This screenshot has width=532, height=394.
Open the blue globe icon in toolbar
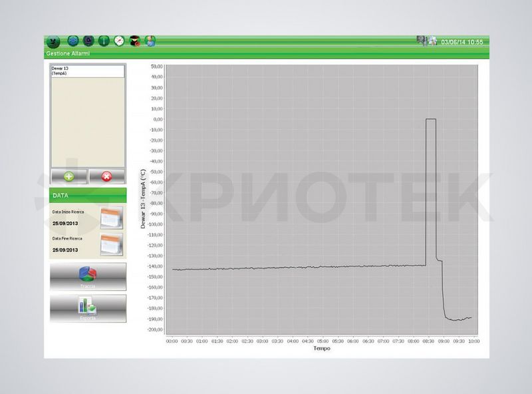[73, 41]
